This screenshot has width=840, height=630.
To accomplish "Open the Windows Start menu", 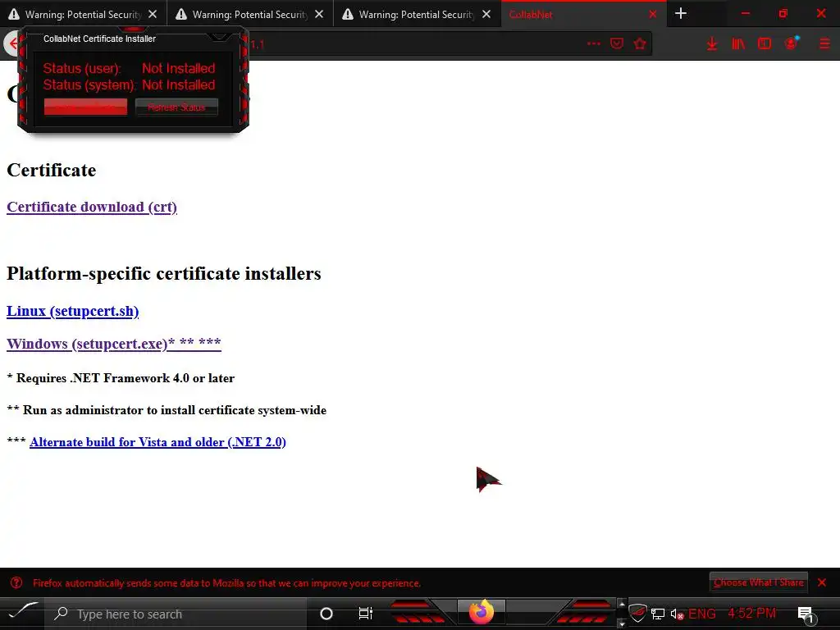I will (22, 612).
